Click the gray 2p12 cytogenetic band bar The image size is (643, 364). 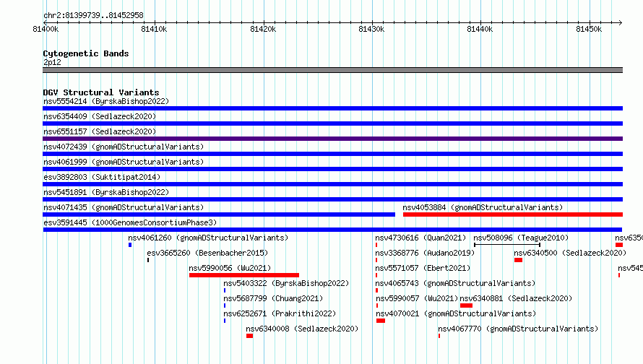332,70
